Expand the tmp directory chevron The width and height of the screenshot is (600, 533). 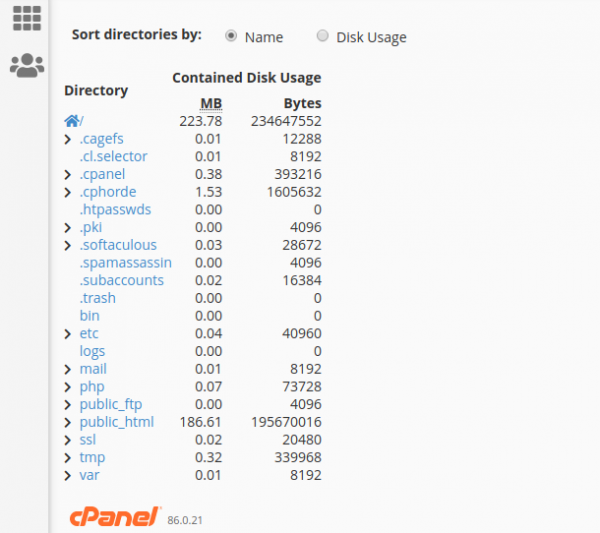click(68, 458)
